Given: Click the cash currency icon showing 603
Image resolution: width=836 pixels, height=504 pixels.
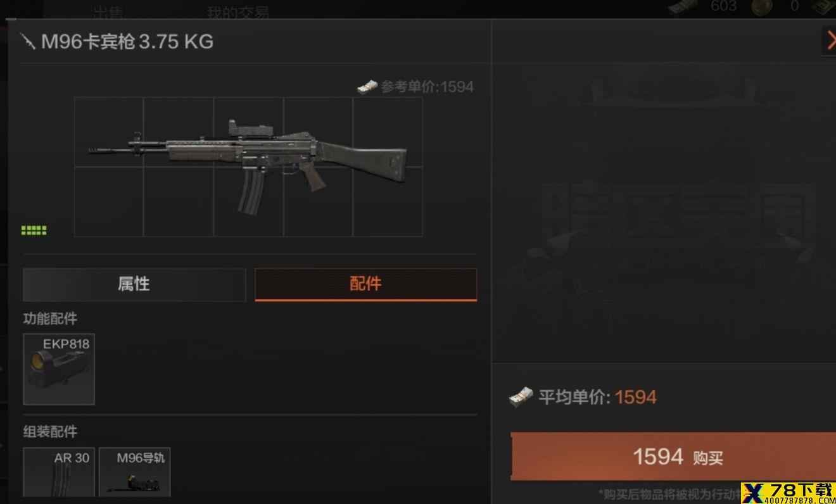Looking at the screenshot, I should [x=683, y=7].
